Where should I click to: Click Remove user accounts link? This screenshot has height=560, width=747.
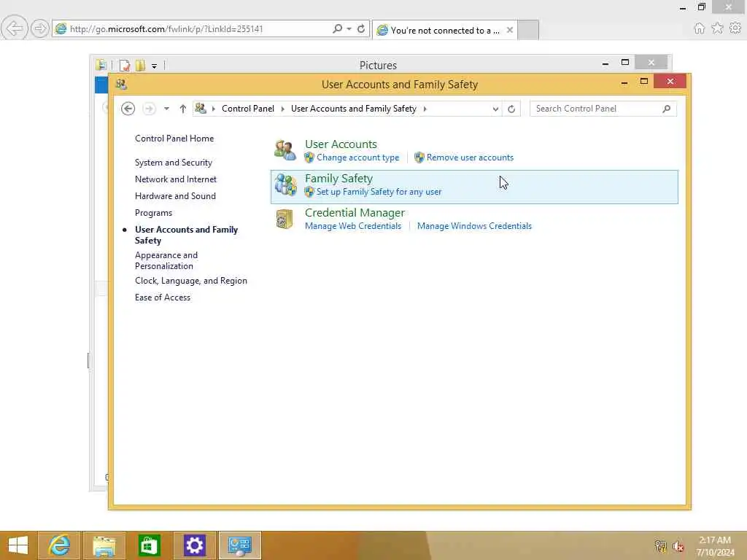470,157
